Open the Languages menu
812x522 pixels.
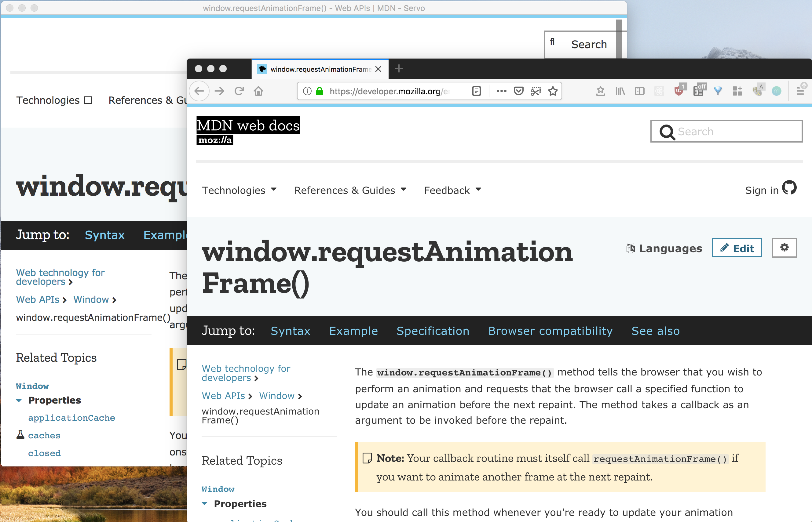(664, 248)
